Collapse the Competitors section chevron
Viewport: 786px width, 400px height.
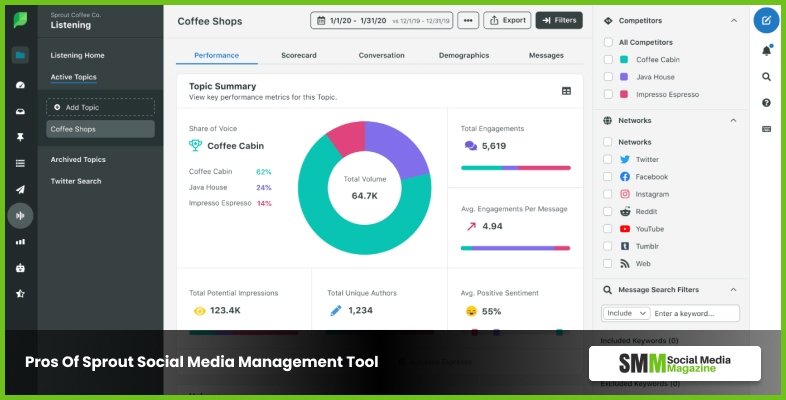pos(735,20)
